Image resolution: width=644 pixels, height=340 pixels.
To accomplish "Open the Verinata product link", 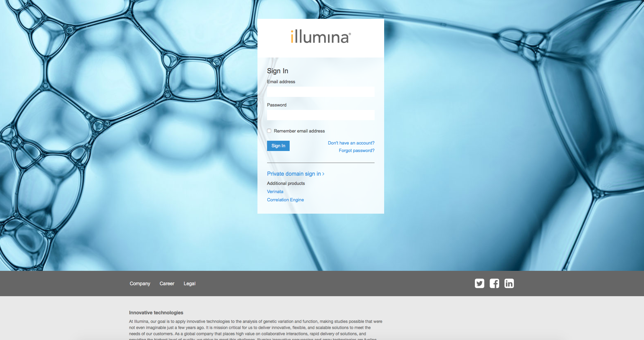I will (x=275, y=192).
